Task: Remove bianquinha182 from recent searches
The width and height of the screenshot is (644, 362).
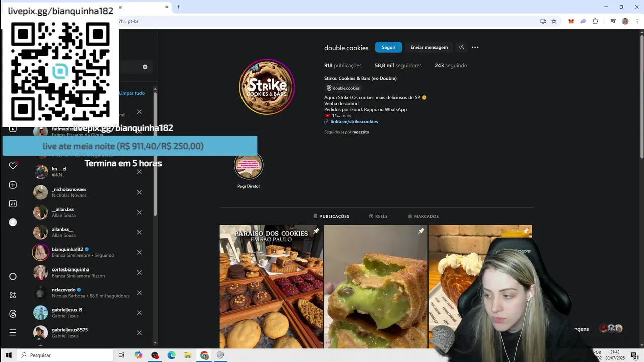Action: click(139, 252)
